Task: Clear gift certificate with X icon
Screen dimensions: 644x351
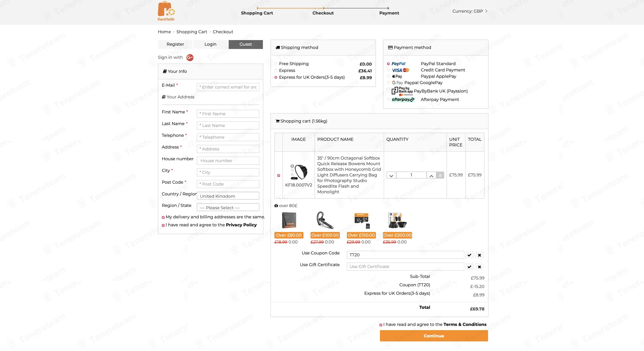Action: [x=479, y=267]
